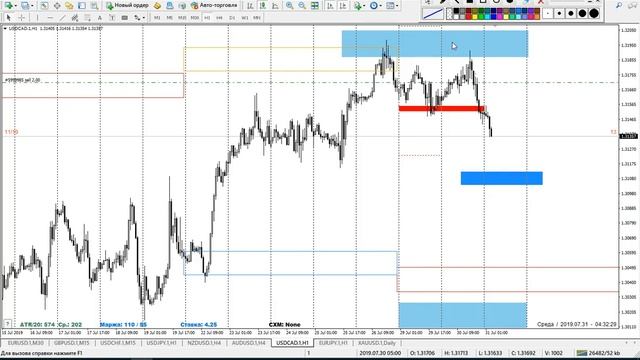The image size is (640, 360).
Task: Select the equidistant channel tool
Action: click(75, 18)
